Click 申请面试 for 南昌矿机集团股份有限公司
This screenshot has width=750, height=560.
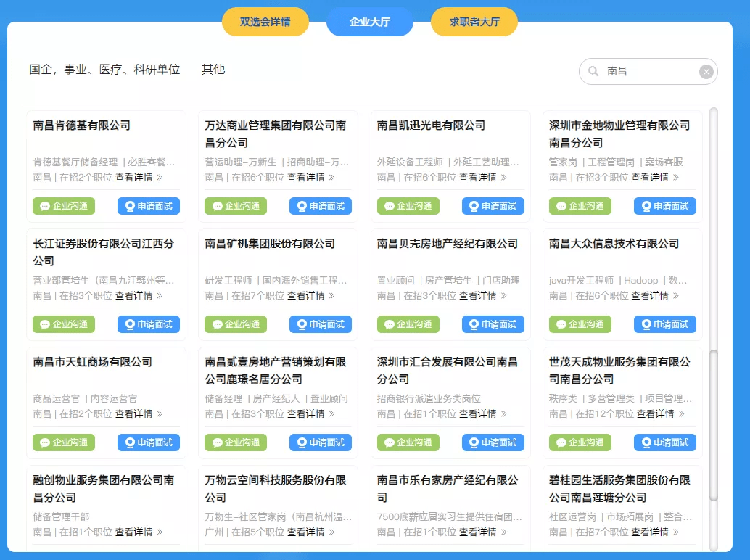tap(321, 324)
